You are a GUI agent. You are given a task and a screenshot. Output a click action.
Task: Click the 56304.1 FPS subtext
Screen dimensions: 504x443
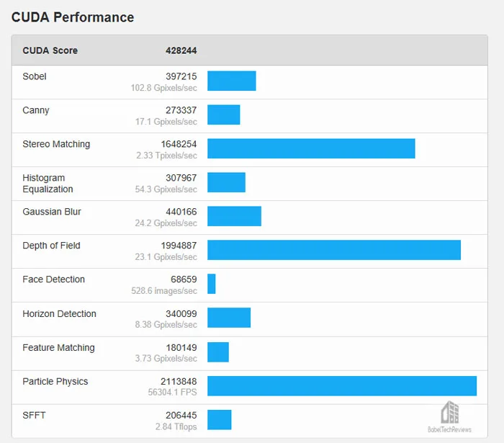click(x=172, y=392)
